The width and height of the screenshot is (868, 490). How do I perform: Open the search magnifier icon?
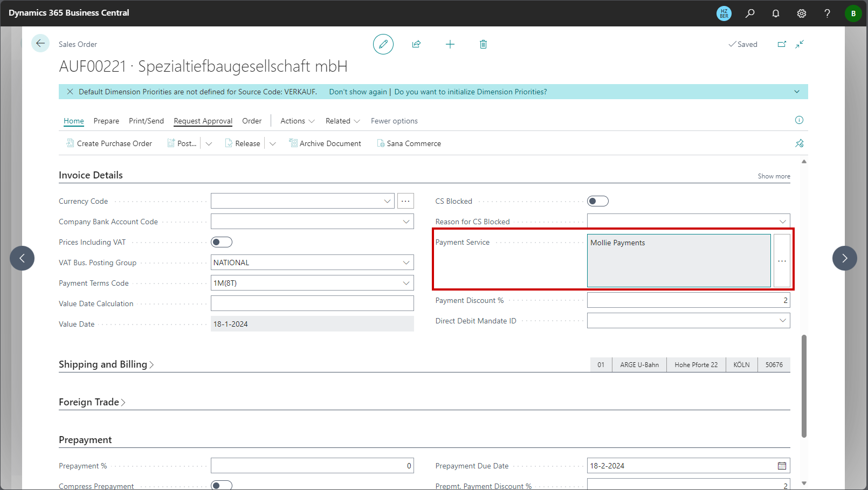coord(750,13)
